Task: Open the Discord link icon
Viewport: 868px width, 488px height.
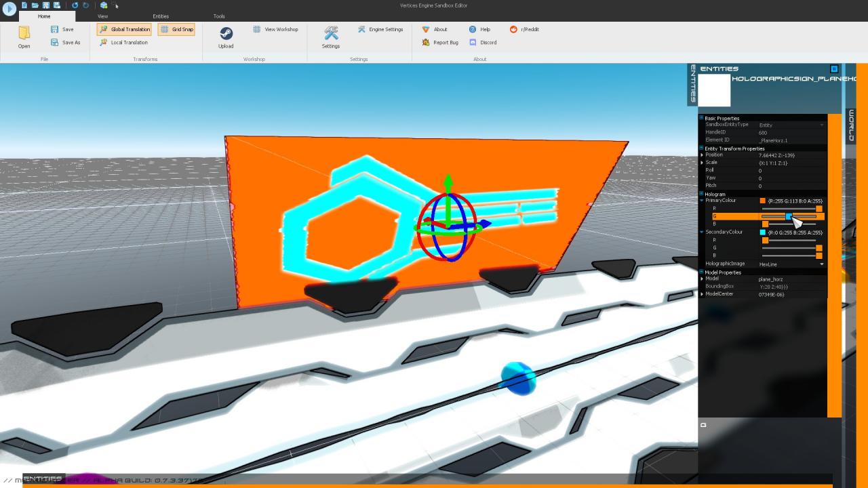Action: tap(473, 43)
